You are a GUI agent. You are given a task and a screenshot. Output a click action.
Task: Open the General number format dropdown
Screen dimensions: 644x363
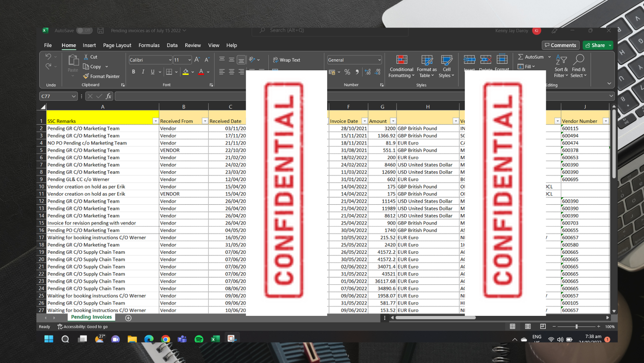pos(379,60)
